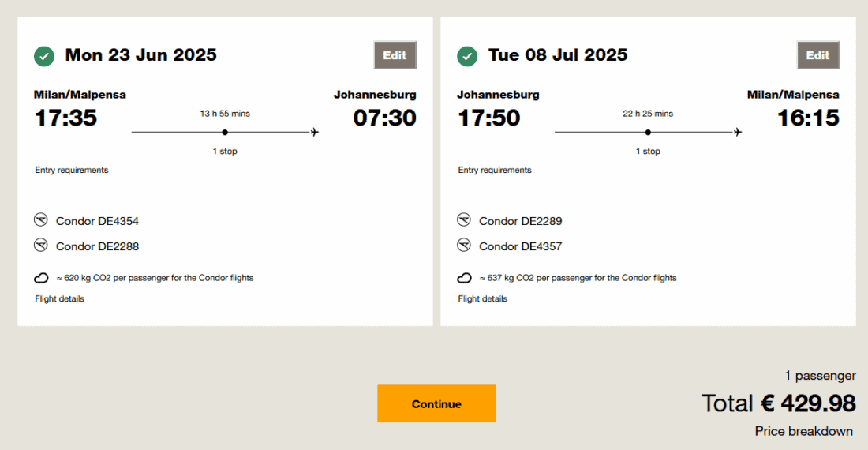Edit the Tue 08 Jul return flight
This screenshot has width=868, height=450.
click(817, 55)
